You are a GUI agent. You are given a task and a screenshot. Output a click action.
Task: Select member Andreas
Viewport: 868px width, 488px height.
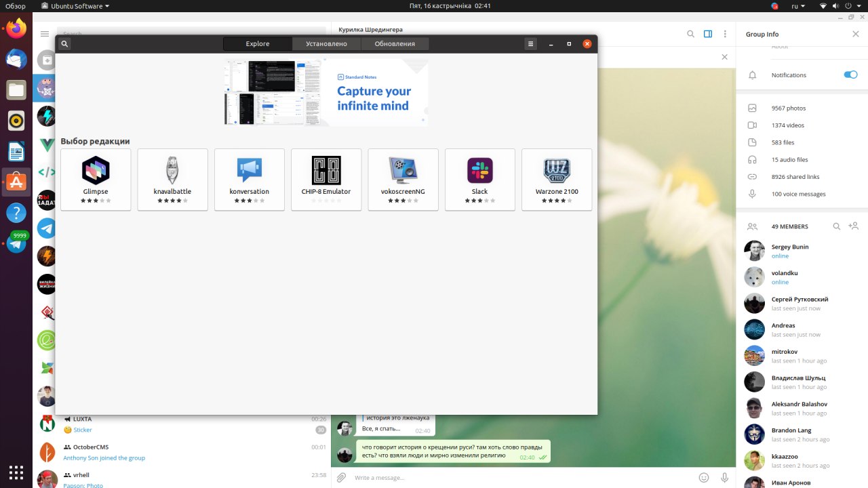point(802,329)
